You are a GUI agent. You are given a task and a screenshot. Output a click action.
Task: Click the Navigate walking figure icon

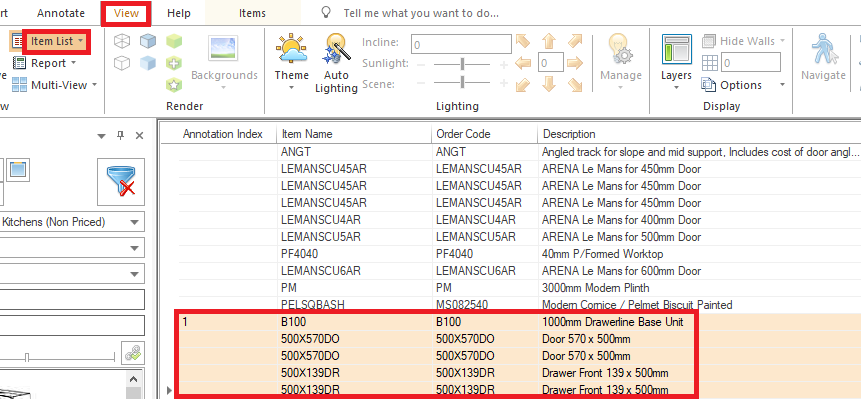(x=822, y=49)
